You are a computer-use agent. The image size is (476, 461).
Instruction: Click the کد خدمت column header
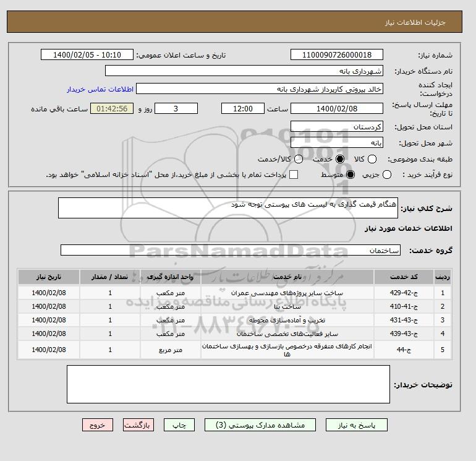[404, 277]
